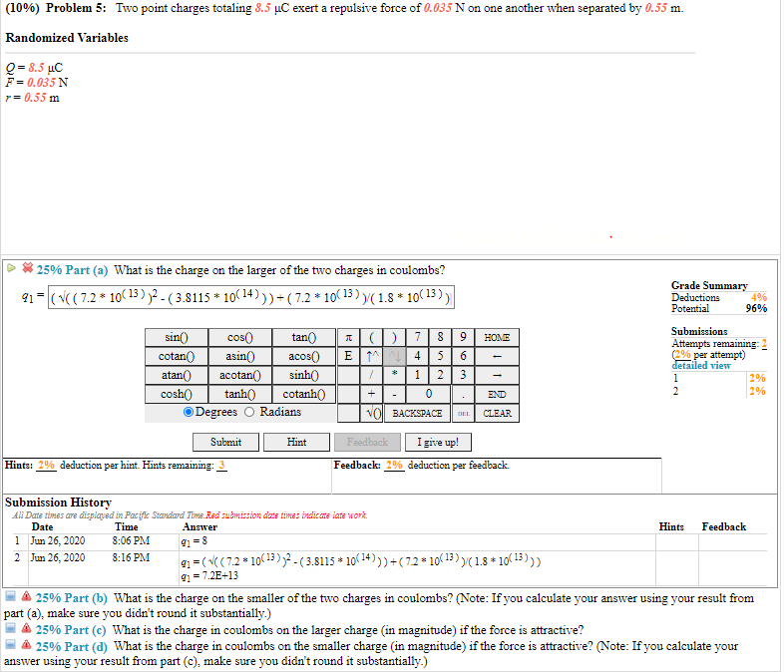Click the cos() function key
784x672 pixels.
point(240,337)
